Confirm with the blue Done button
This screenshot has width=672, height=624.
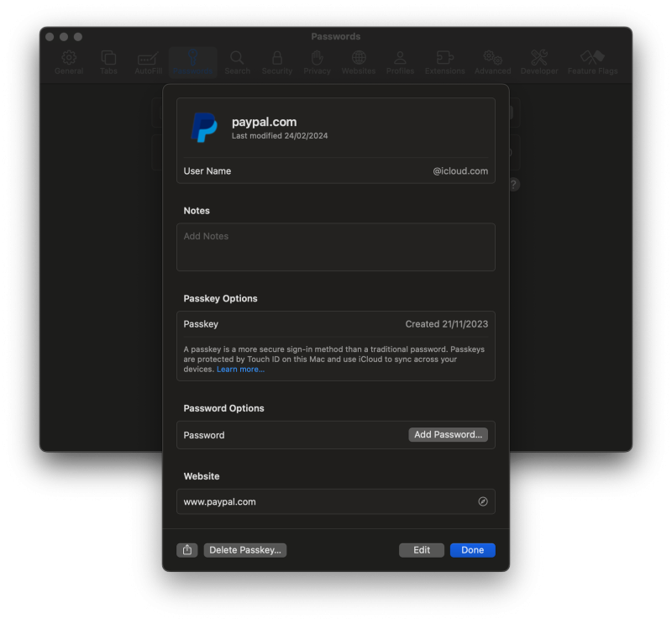click(x=472, y=550)
